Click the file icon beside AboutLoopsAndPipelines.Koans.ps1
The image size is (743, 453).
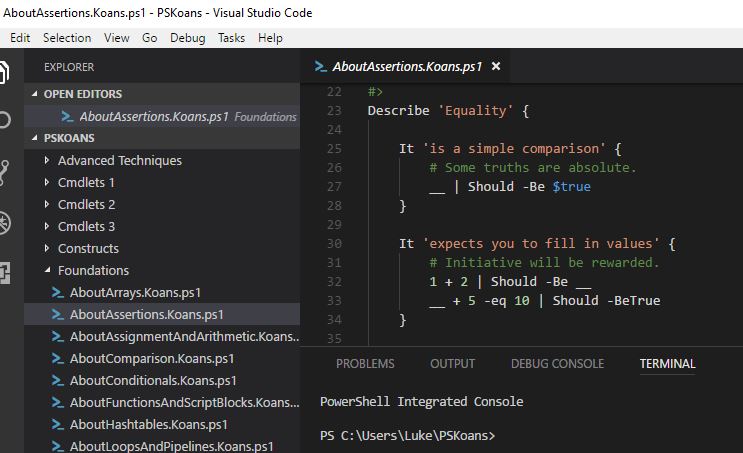click(58, 446)
